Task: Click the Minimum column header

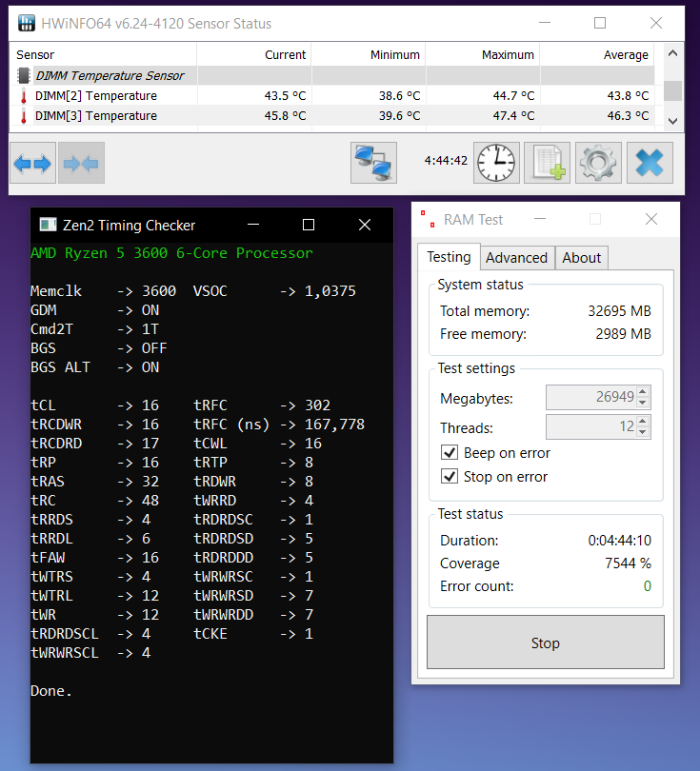Action: point(369,54)
